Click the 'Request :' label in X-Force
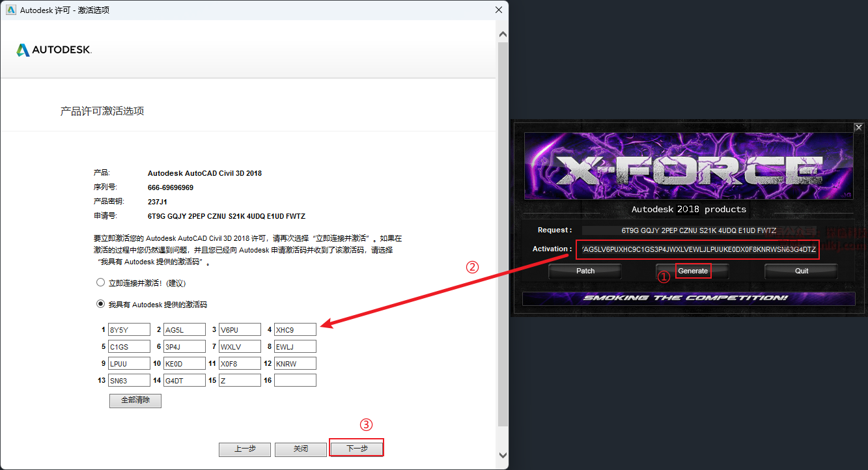 click(555, 230)
